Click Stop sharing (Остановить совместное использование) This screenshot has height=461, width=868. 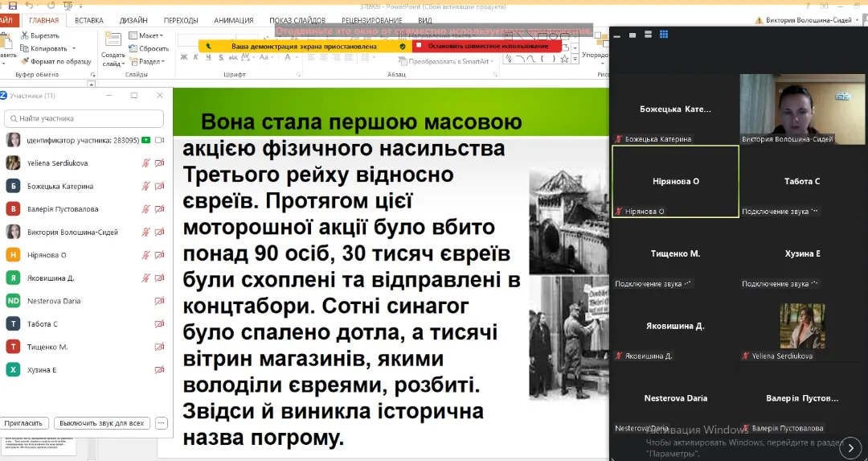487,47
